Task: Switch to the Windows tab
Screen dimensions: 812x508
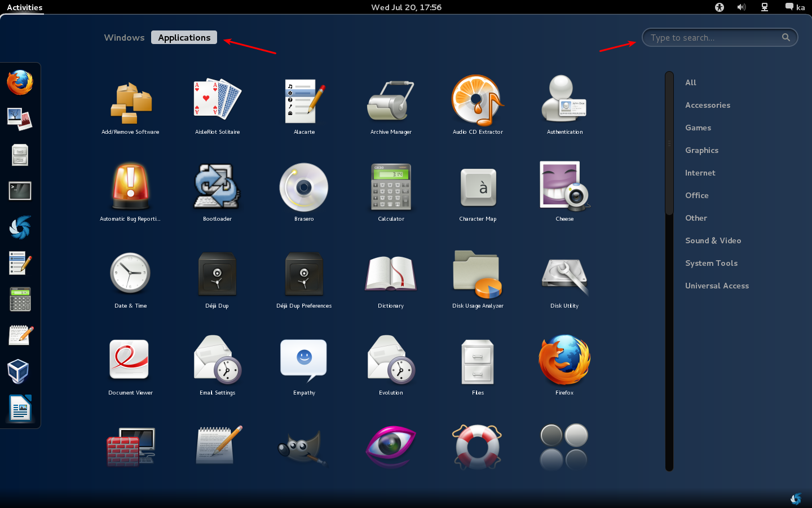Action: [124, 38]
